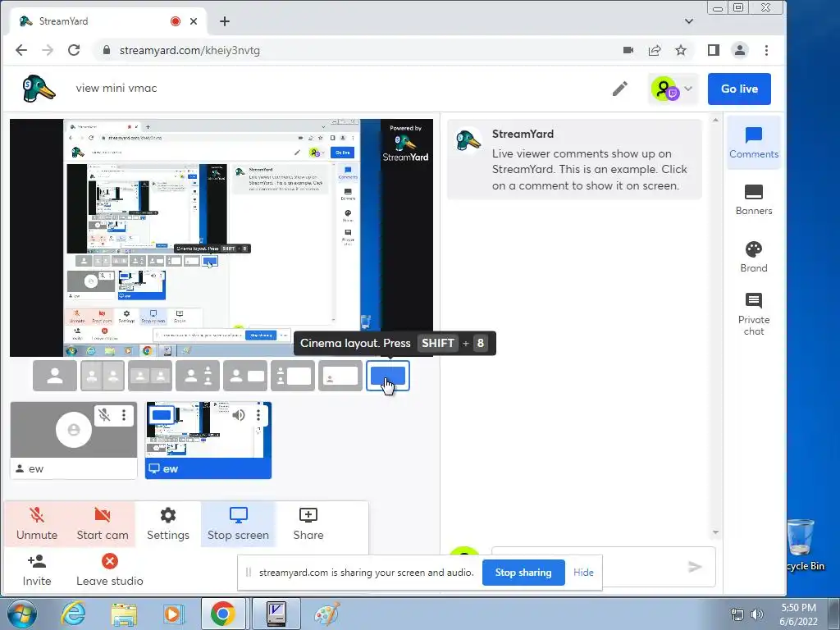Open the Banners panel
The width and height of the screenshot is (840, 630).
(754, 200)
